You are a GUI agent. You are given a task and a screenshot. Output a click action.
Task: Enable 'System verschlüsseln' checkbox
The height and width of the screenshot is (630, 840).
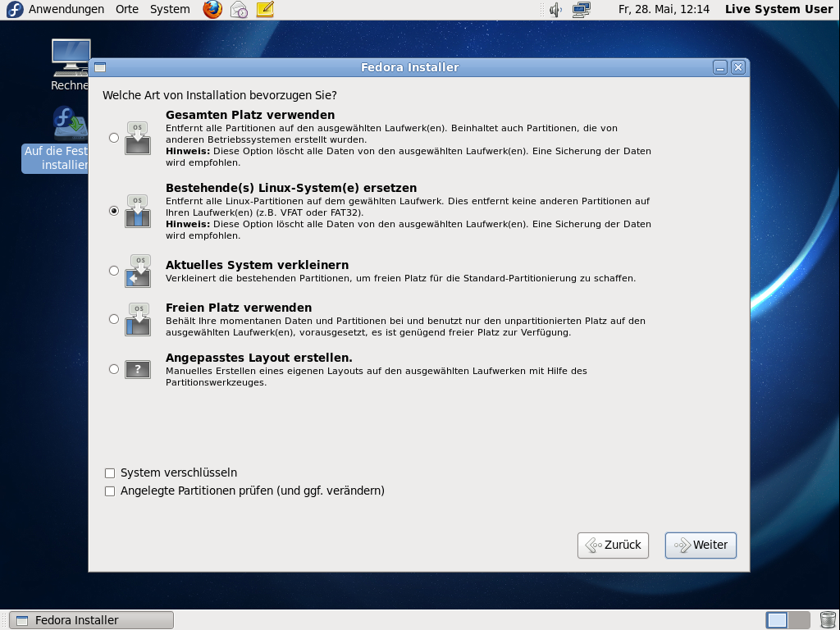110,473
